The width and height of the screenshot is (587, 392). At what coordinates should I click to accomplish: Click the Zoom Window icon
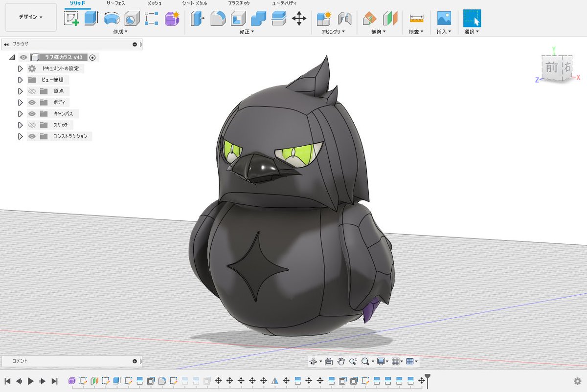pos(365,361)
